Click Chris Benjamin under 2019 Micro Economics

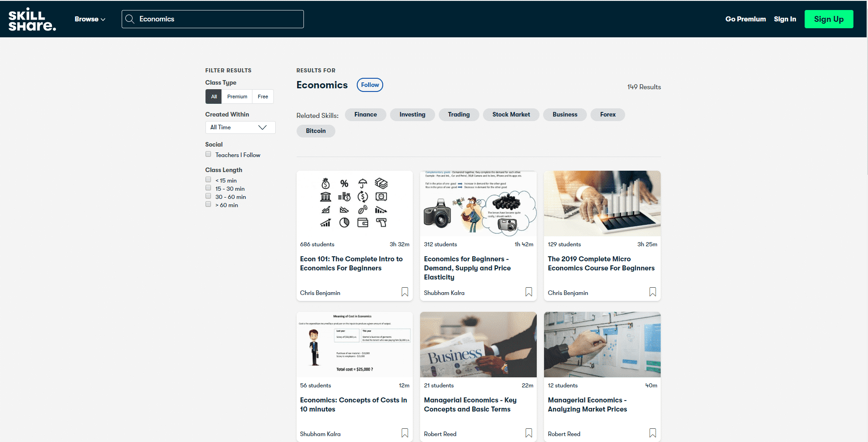tap(568, 293)
